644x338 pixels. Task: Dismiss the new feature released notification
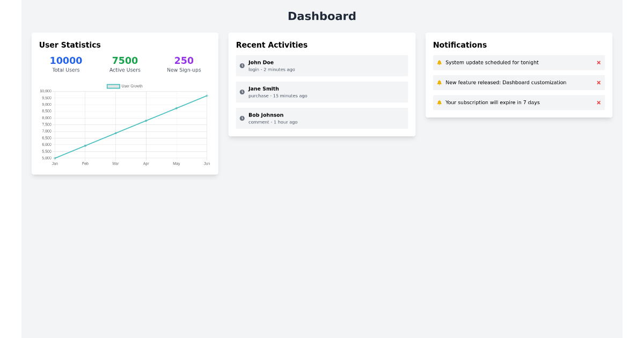[x=598, y=82]
